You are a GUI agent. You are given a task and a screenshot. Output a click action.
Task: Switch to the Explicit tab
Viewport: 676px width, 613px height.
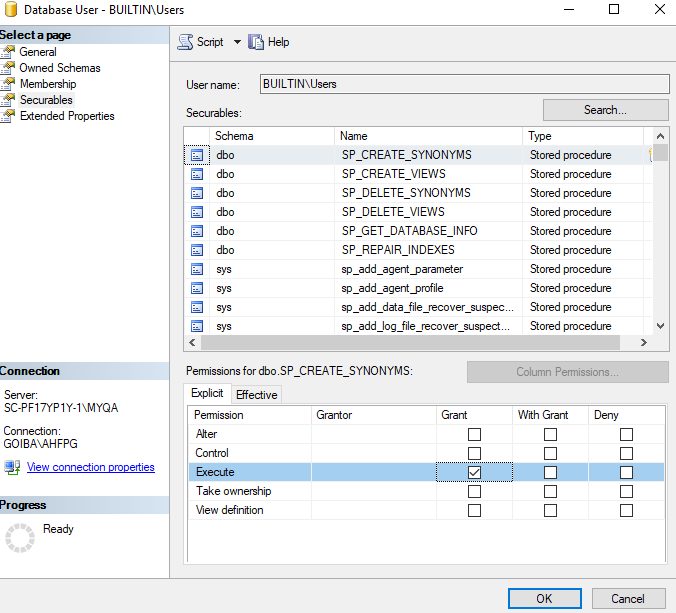(x=207, y=393)
